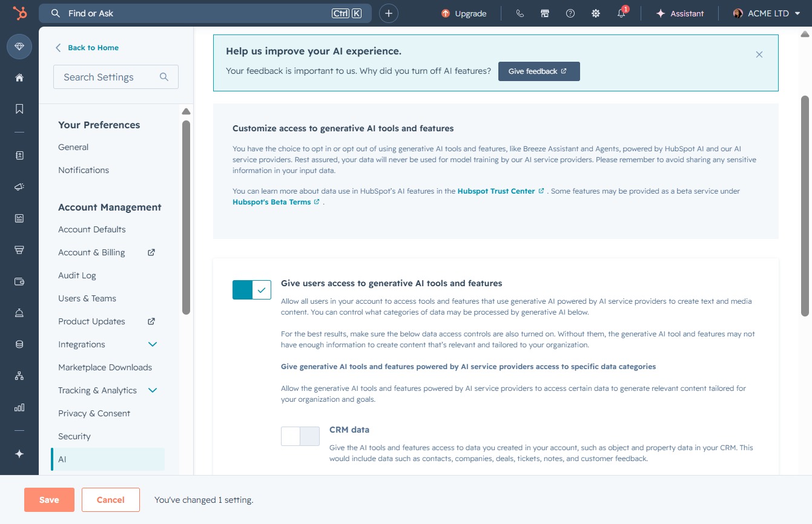Screen dimensions: 812x524
Task: Go to Home via house icon
Action: (19, 77)
